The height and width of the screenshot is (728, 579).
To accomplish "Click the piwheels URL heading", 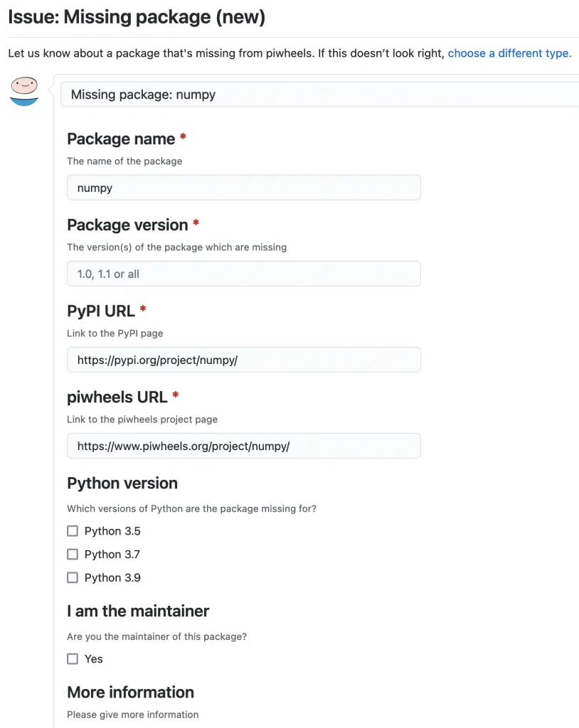I will 117,397.
